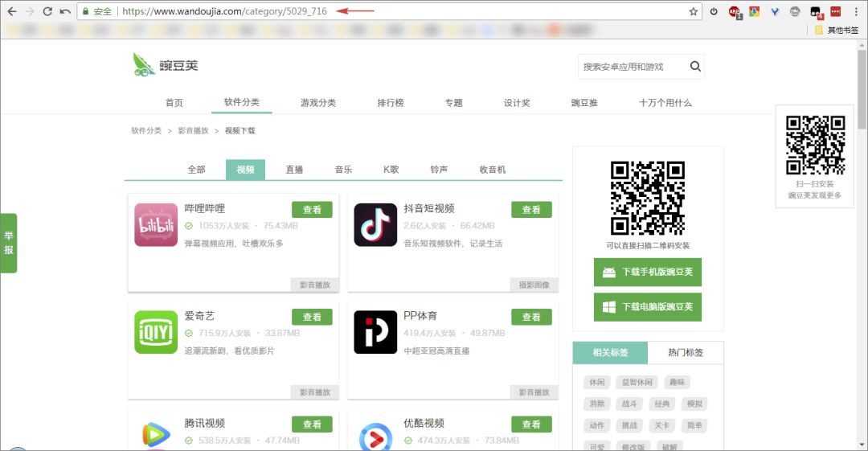The image size is (868, 451).
Task: Click the floating QR code on the right
Action: click(x=816, y=145)
